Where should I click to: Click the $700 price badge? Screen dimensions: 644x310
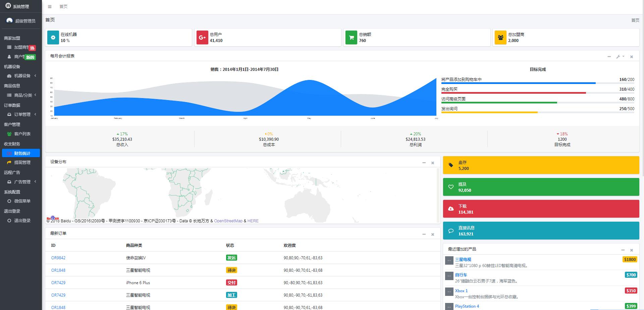point(631,275)
